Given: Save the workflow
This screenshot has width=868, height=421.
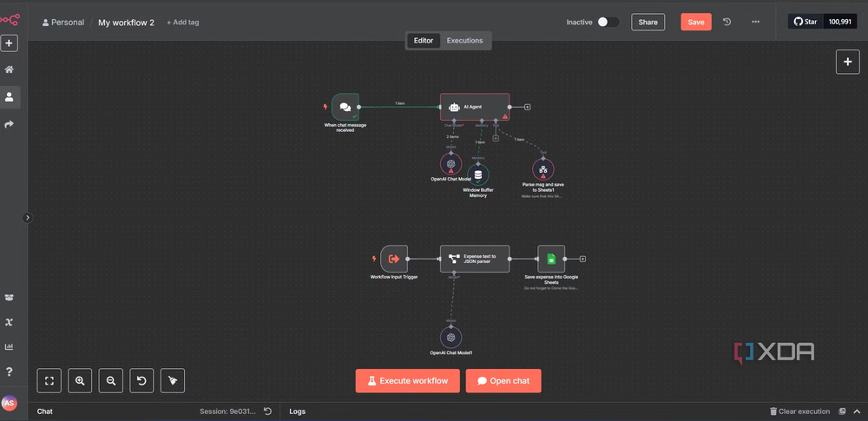Looking at the screenshot, I should tap(696, 23).
